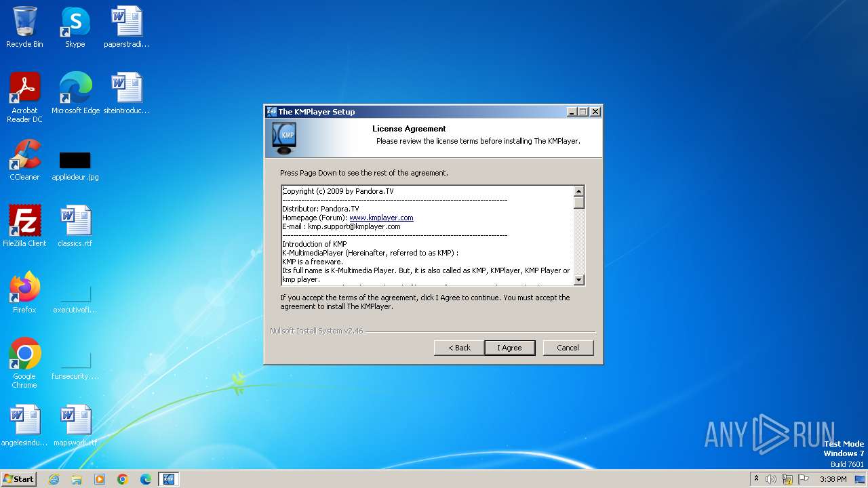868x488 pixels.
Task: Select the angelesindu Word document icon
Action: [x=24, y=425]
